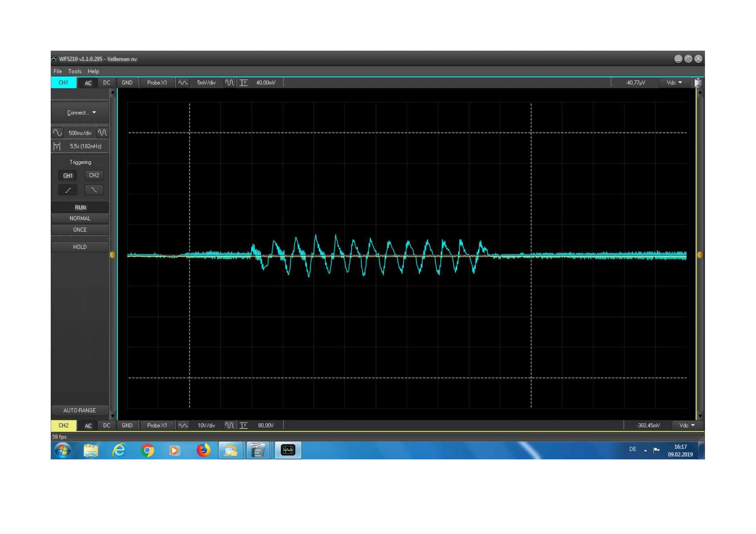Increase time per division with slower waveform icon
The image size is (756, 534).
click(x=57, y=132)
